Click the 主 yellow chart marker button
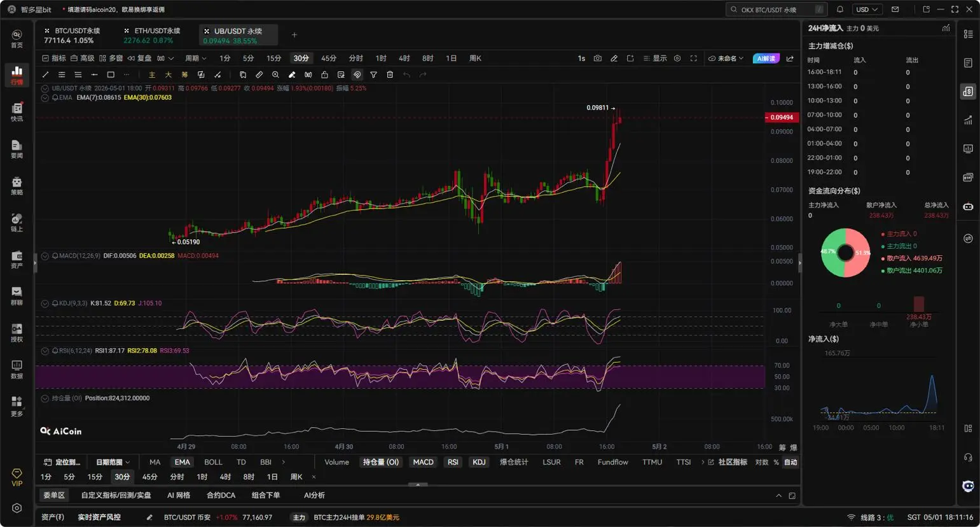The width and height of the screenshot is (980, 527). pyautogui.click(x=152, y=75)
